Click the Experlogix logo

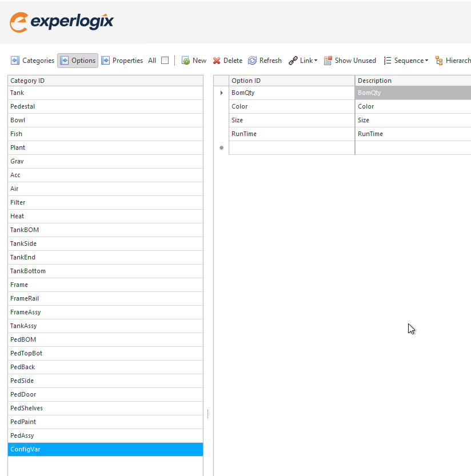click(62, 22)
